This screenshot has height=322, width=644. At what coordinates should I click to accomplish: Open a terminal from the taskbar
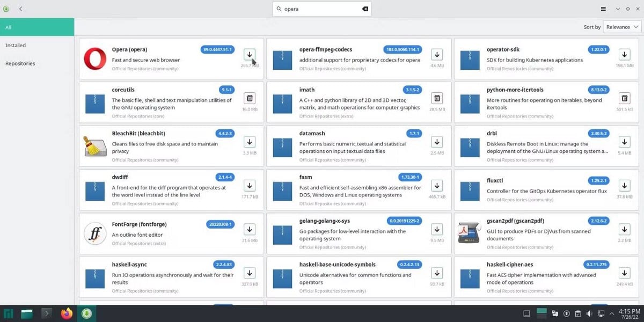(46, 313)
